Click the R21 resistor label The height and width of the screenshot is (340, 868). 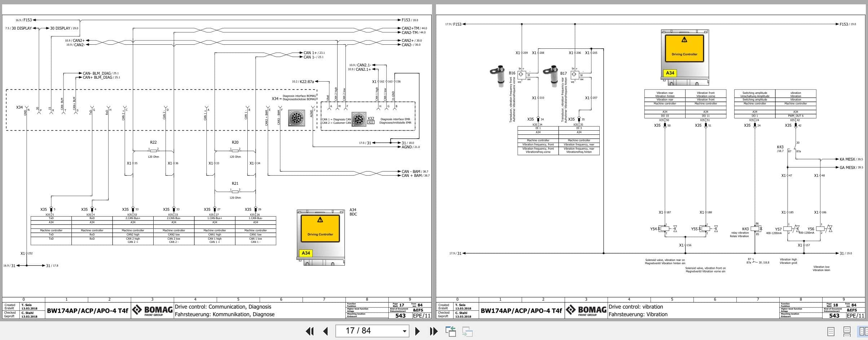pyautogui.click(x=235, y=183)
